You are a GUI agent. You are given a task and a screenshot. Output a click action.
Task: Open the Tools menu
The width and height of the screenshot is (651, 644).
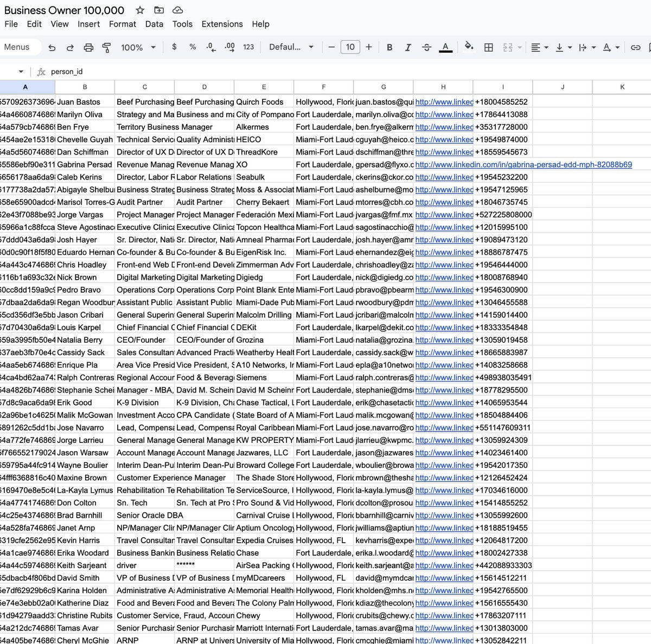pos(182,24)
